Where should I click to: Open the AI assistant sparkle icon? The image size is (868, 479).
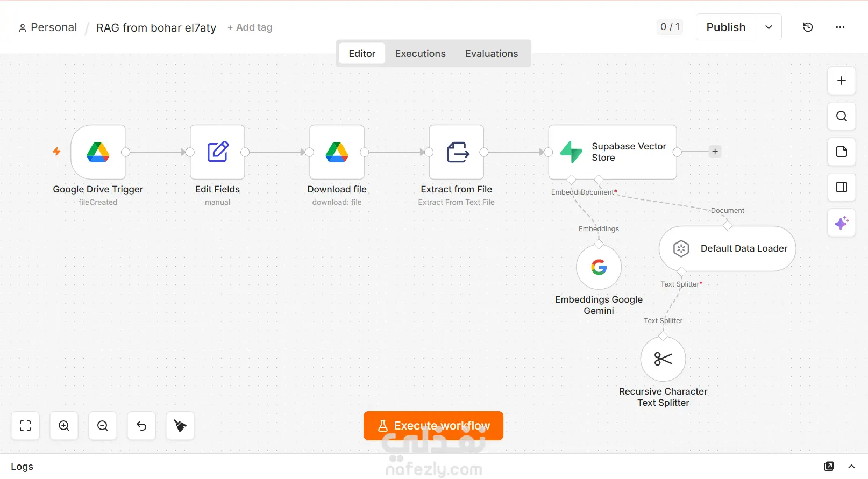(842, 223)
